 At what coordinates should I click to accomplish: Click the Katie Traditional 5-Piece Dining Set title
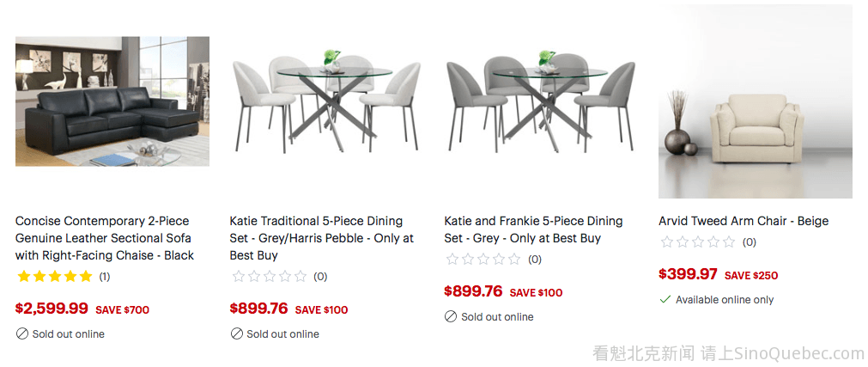click(x=321, y=238)
